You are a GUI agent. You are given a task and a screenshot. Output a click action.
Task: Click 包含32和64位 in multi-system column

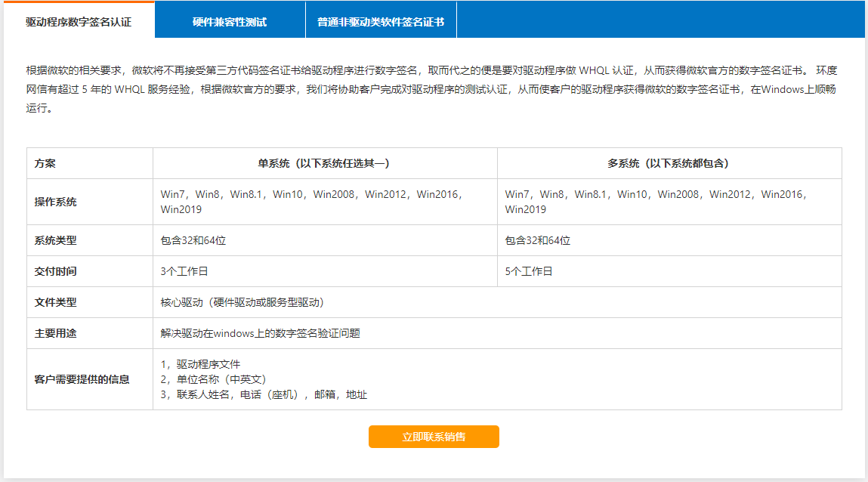coord(538,241)
